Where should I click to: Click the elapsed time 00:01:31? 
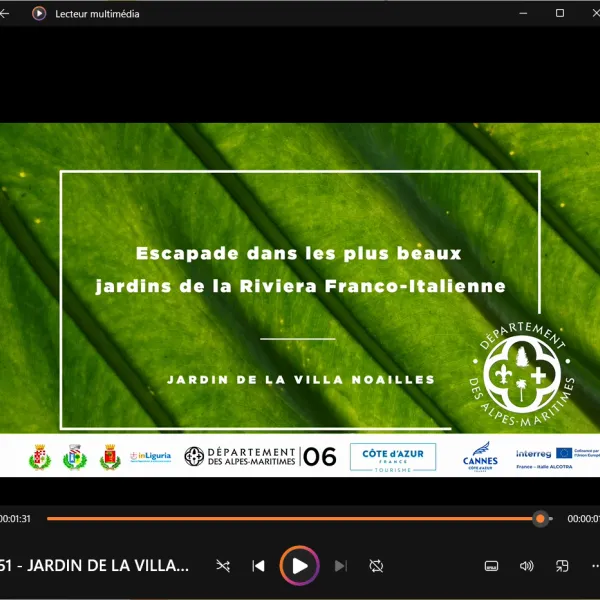pyautogui.click(x=15, y=518)
